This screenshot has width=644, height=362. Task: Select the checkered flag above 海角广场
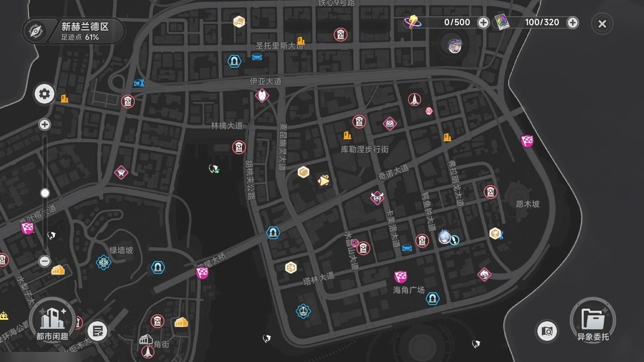click(x=400, y=277)
